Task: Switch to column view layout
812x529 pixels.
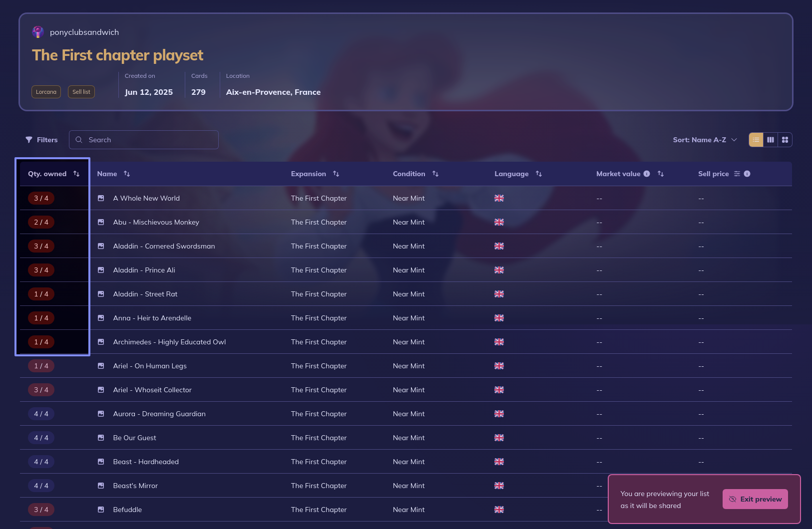Action: click(x=771, y=140)
